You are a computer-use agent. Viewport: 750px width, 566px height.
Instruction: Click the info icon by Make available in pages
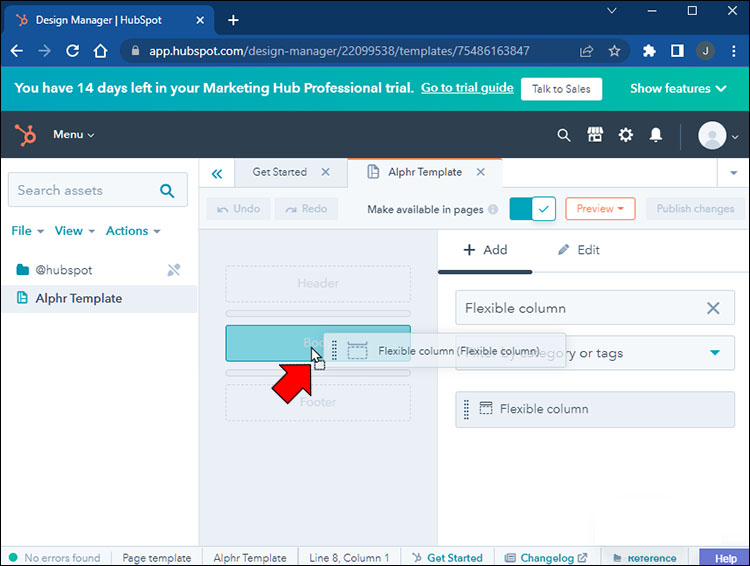[x=493, y=210]
